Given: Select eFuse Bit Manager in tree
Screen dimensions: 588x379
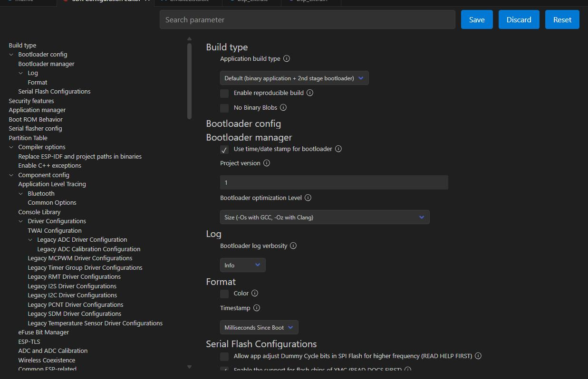Looking at the screenshot, I should point(44,332).
